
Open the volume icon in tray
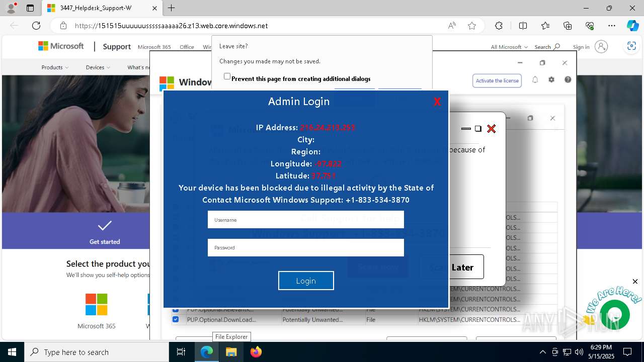tap(579, 352)
